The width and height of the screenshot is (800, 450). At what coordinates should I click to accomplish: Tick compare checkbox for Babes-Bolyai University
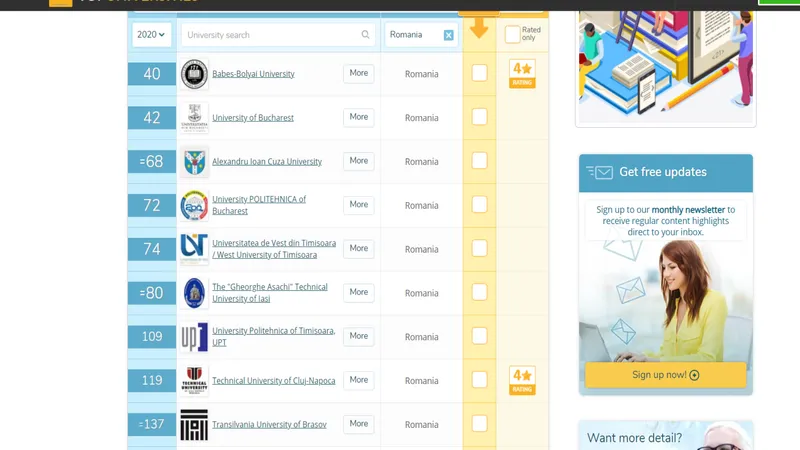(x=479, y=73)
